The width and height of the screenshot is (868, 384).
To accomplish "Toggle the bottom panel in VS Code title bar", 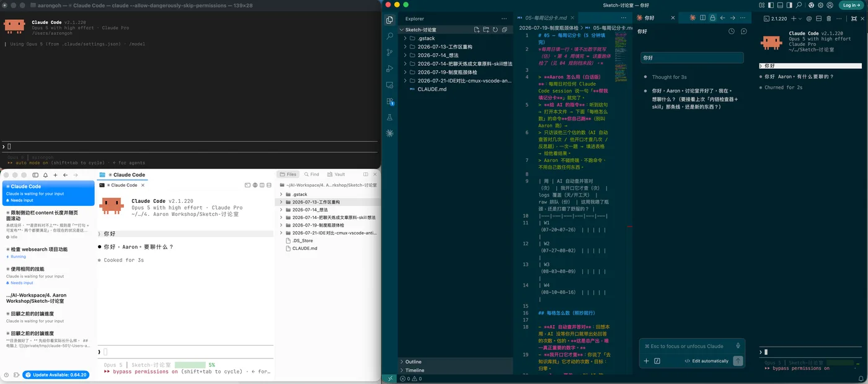I will click(781, 5).
